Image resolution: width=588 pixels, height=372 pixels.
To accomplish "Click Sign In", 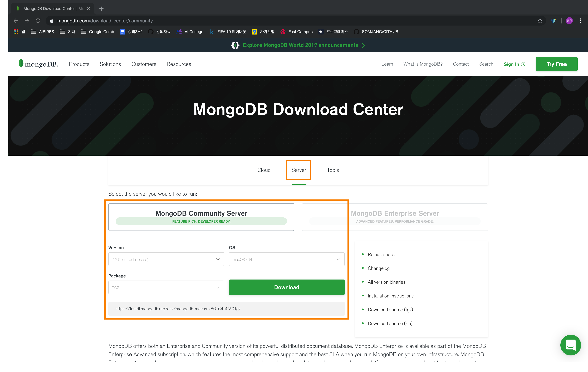I will coord(514,64).
